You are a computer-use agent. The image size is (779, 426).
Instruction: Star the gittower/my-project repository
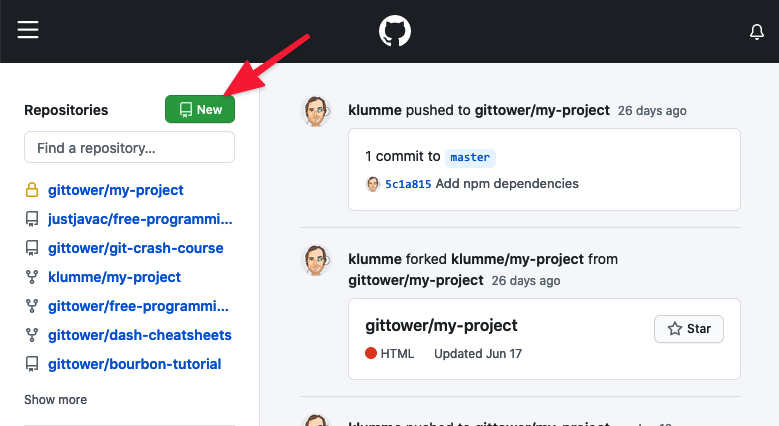tap(688, 328)
